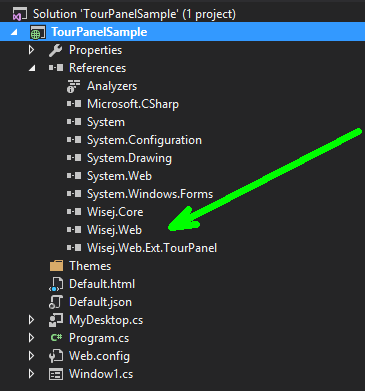
Task: Select the System.Windows.Forms reference
Action: click(x=150, y=194)
